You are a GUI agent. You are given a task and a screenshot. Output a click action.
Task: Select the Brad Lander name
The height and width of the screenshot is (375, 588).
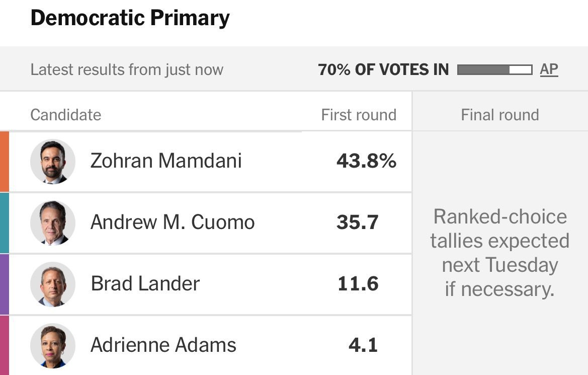tap(145, 284)
